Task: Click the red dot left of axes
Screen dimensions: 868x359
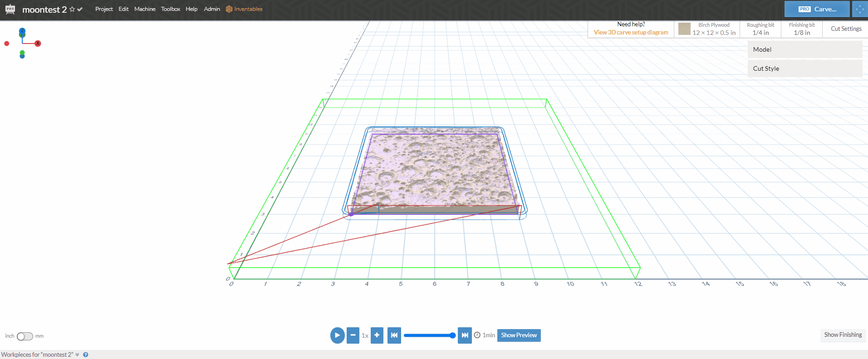Action: pyautogui.click(x=7, y=44)
